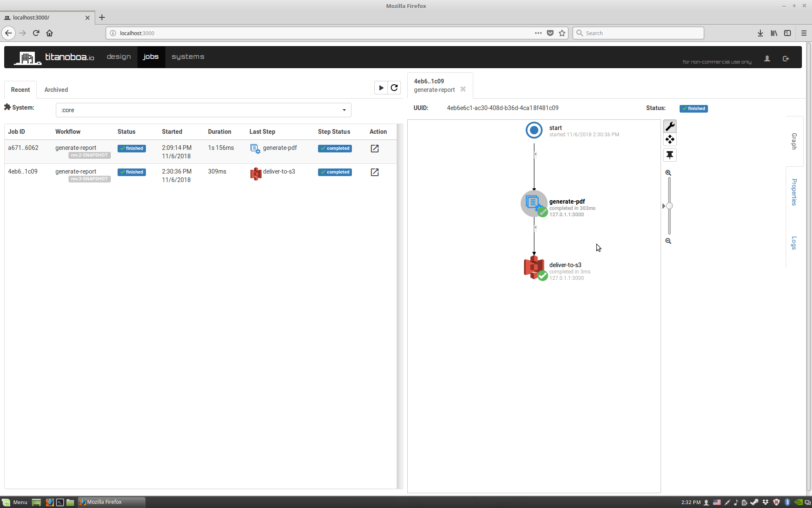Open the systems menu item
The image size is (812, 508).
(x=188, y=57)
